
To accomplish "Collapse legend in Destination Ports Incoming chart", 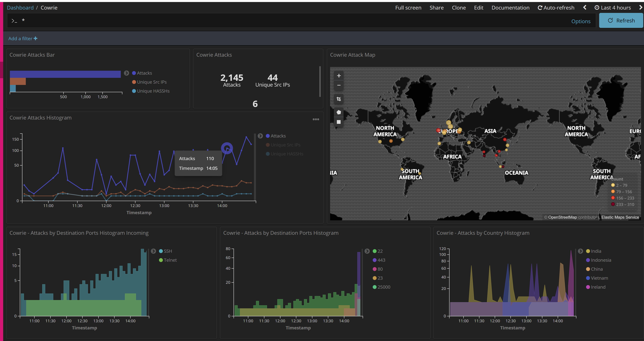I will pos(154,251).
